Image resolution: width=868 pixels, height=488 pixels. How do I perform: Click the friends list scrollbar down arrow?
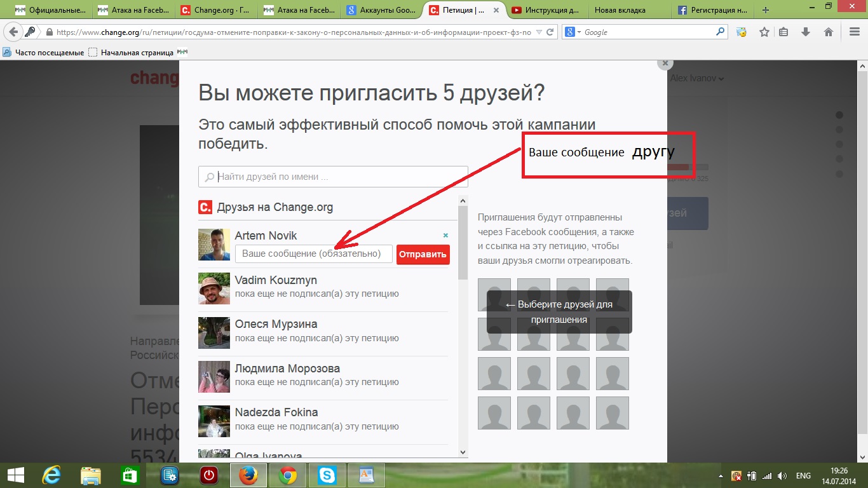click(x=463, y=452)
